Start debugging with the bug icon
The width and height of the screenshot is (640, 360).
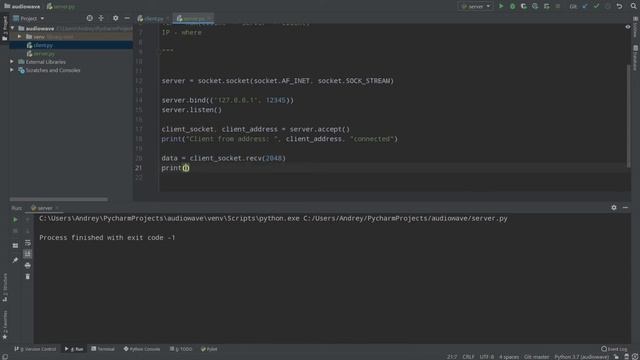tap(512, 6)
